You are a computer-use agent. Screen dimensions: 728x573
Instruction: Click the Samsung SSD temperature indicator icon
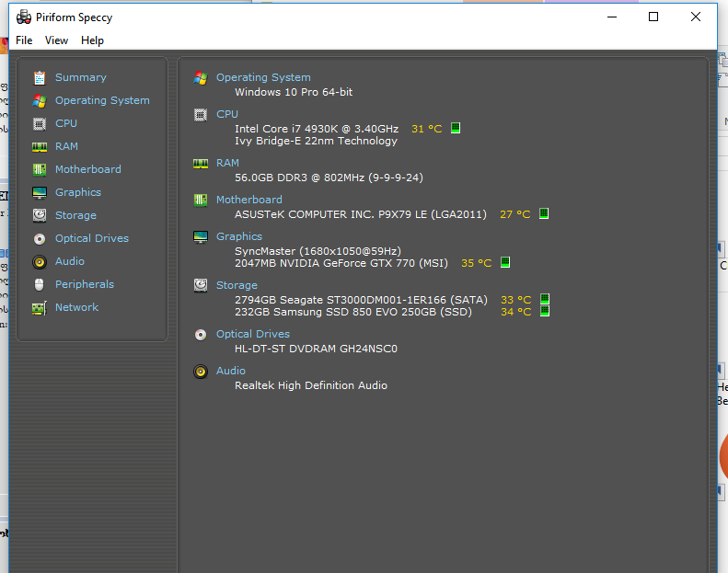544,312
